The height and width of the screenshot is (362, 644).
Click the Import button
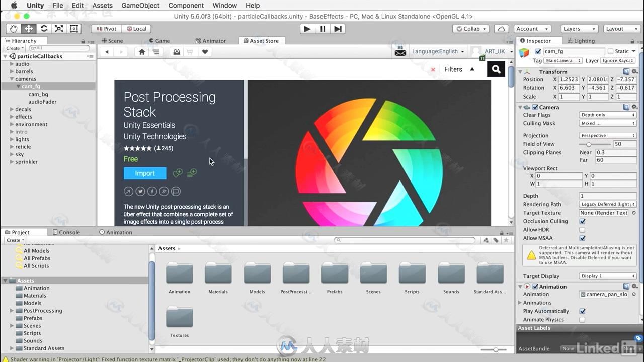(145, 173)
